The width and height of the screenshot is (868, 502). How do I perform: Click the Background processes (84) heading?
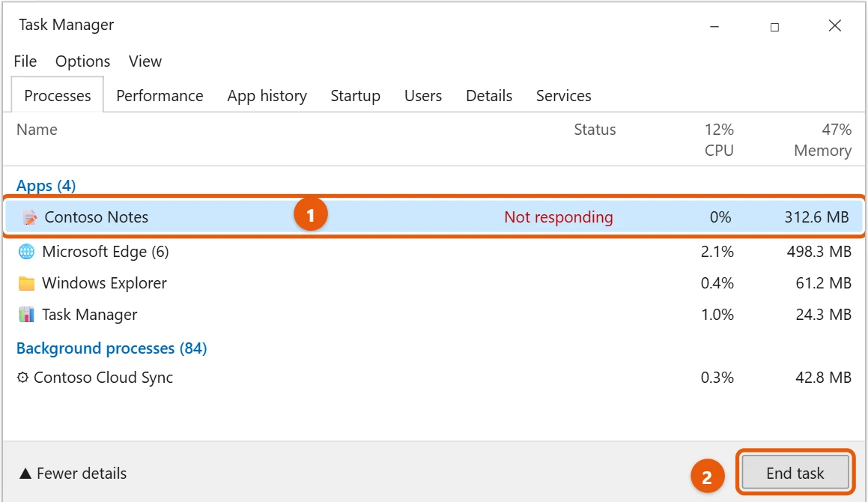coord(112,348)
